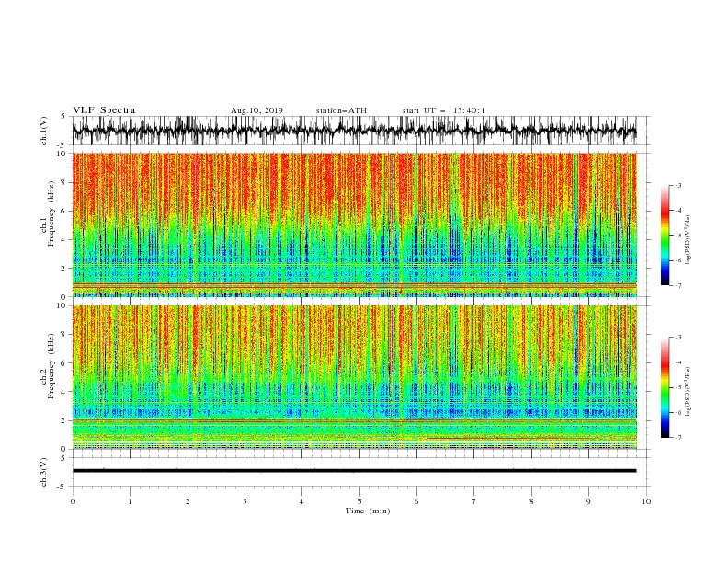The height and width of the screenshot is (563, 728).
Task: Click tick label "6" on the Time axis
Action: [x=416, y=501]
